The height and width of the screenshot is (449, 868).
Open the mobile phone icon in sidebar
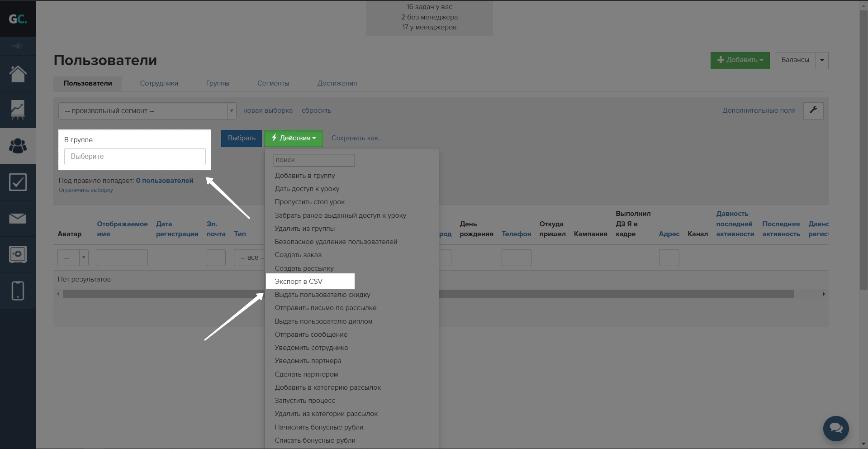pos(18,291)
